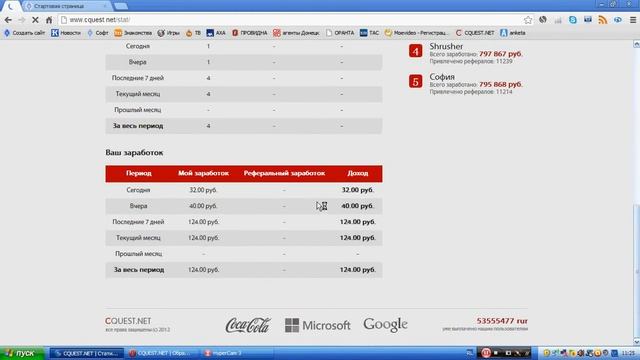
Task: Switch to the 'Стартовая страница' tab
Action: (x=65, y=6)
